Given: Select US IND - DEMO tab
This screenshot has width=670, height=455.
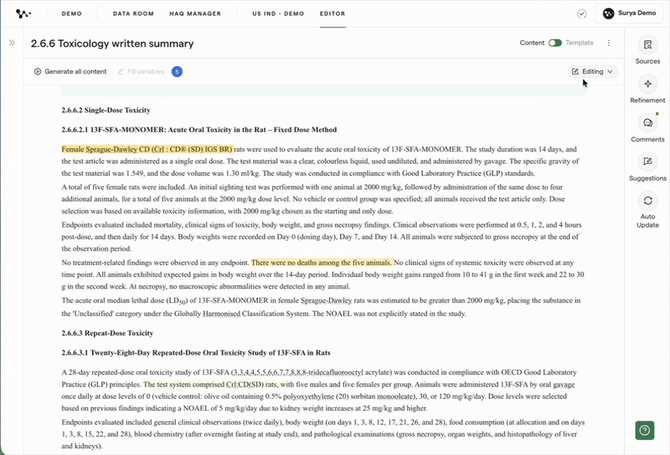Looking at the screenshot, I should [278, 14].
